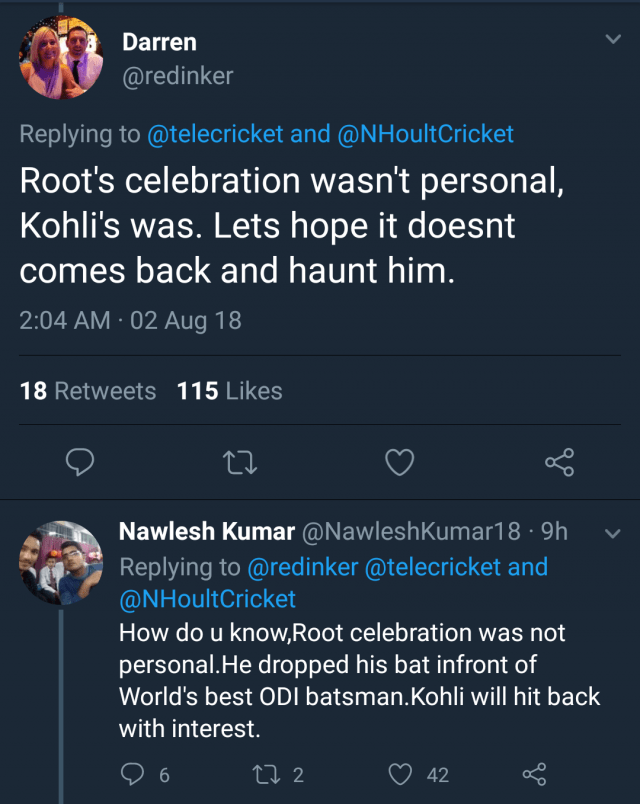View the 115 Likes list
Viewport: 640px width, 804px height.
(229, 391)
